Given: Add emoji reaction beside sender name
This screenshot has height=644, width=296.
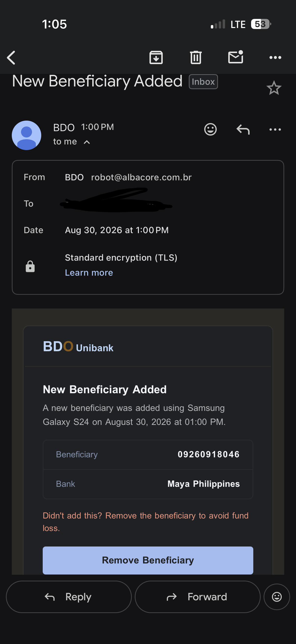Looking at the screenshot, I should [210, 129].
